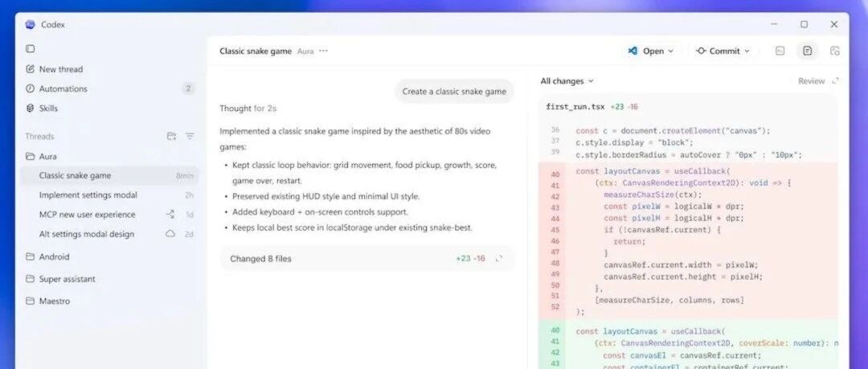
Task: Expand the diff panel with arrow icon
Action: (835, 81)
